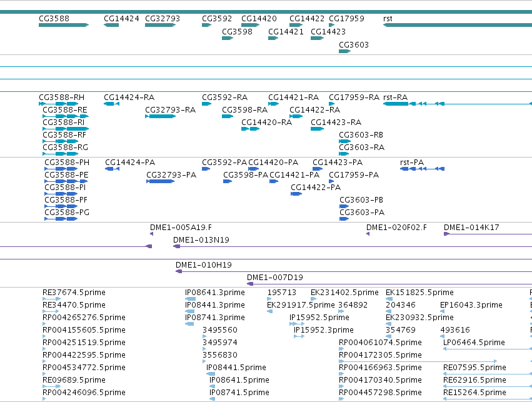Select protein CG14422-PA

pos(296,194)
